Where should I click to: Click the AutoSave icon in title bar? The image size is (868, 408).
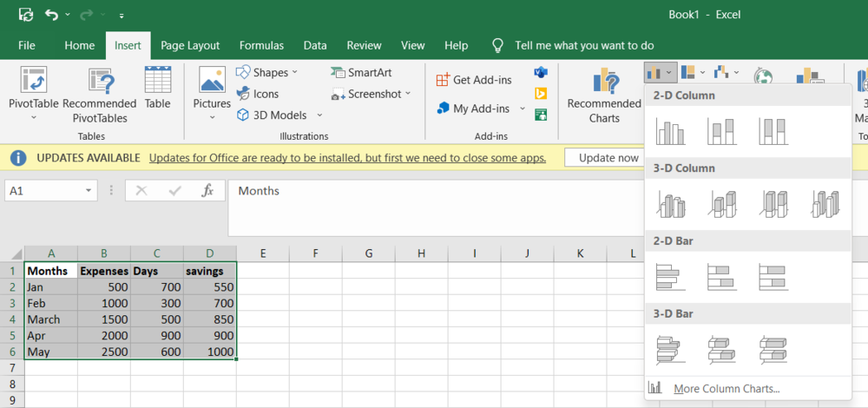tap(26, 15)
